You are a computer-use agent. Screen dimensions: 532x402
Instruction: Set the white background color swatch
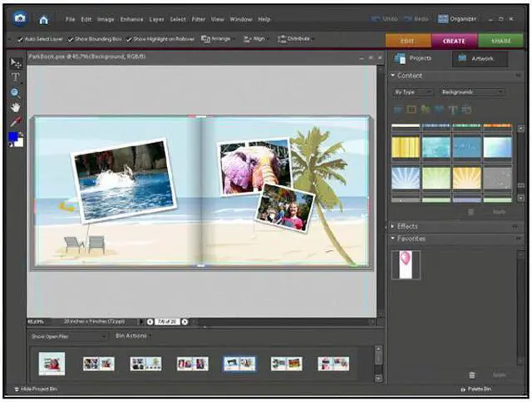click(x=20, y=143)
